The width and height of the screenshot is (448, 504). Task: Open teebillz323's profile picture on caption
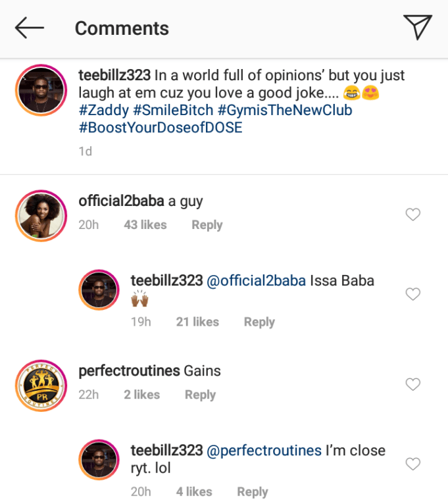click(41, 91)
